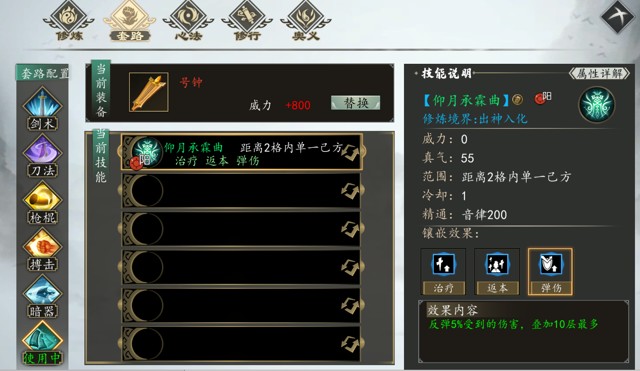Click the 仰月承霖曲 skill portrait in description
This screenshot has height=371, width=640.
click(x=597, y=104)
